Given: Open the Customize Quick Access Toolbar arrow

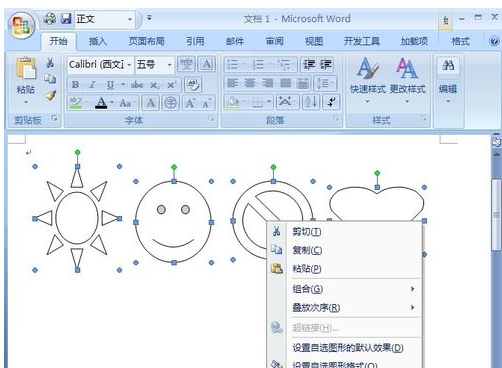Looking at the screenshot, I should coord(149,18).
